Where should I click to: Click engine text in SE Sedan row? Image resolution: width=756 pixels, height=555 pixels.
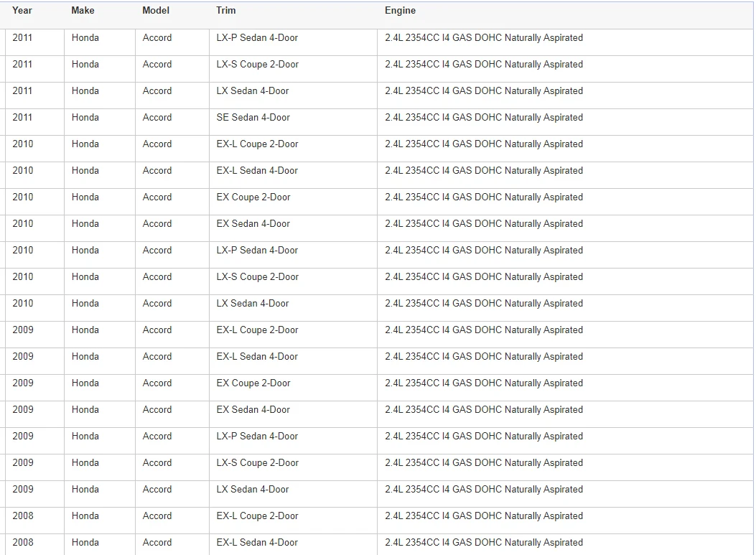tap(484, 117)
